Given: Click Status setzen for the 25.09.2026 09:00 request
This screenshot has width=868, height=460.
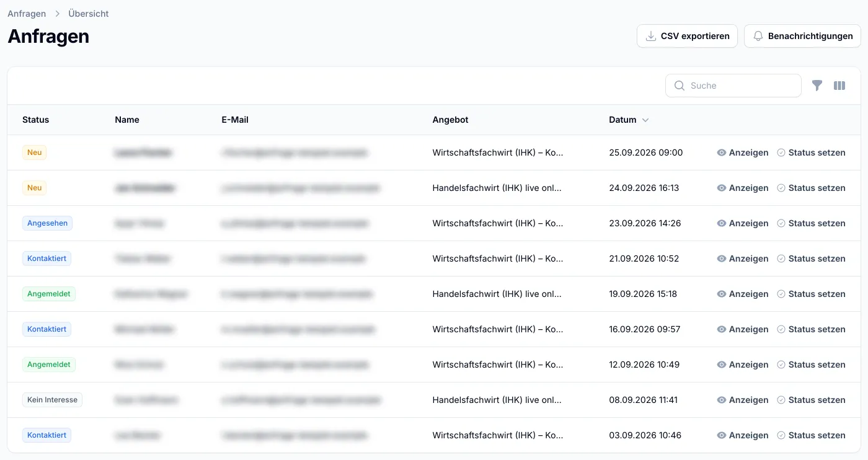Looking at the screenshot, I should (812, 153).
